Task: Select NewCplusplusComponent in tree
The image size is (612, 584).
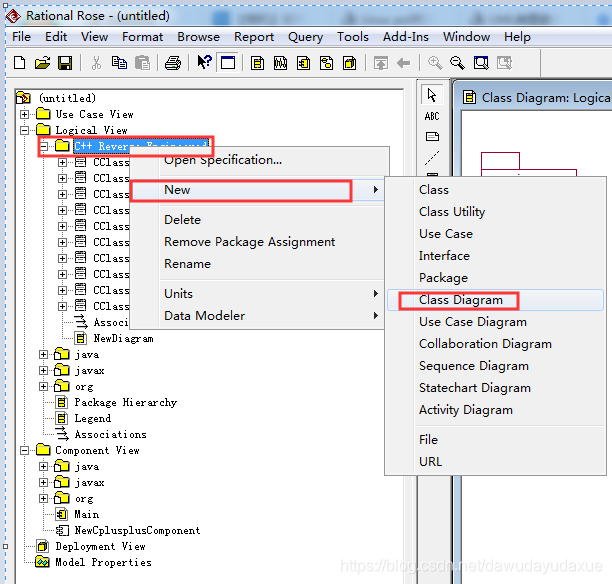Action: point(137,531)
